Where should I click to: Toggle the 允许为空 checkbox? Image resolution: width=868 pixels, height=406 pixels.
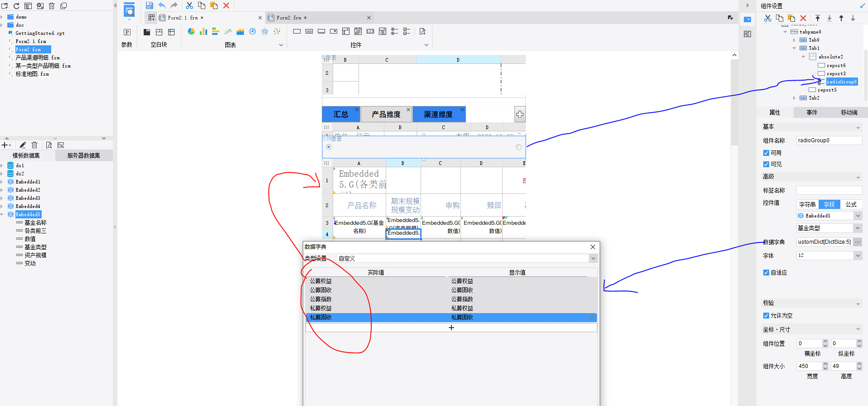766,315
